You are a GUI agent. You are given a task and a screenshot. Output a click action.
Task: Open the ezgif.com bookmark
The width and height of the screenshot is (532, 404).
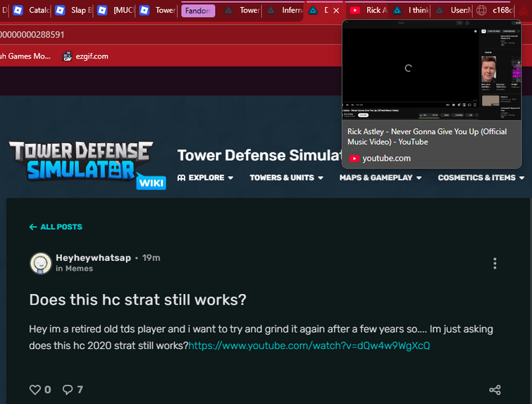[86, 56]
